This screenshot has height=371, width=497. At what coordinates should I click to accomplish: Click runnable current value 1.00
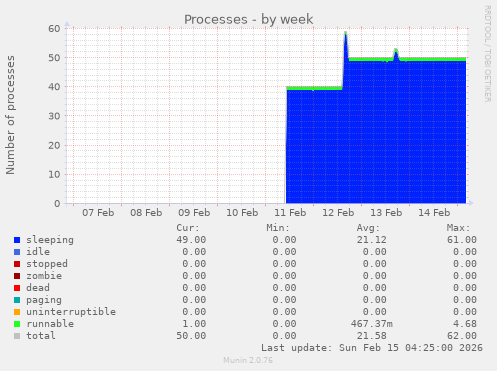194,324
